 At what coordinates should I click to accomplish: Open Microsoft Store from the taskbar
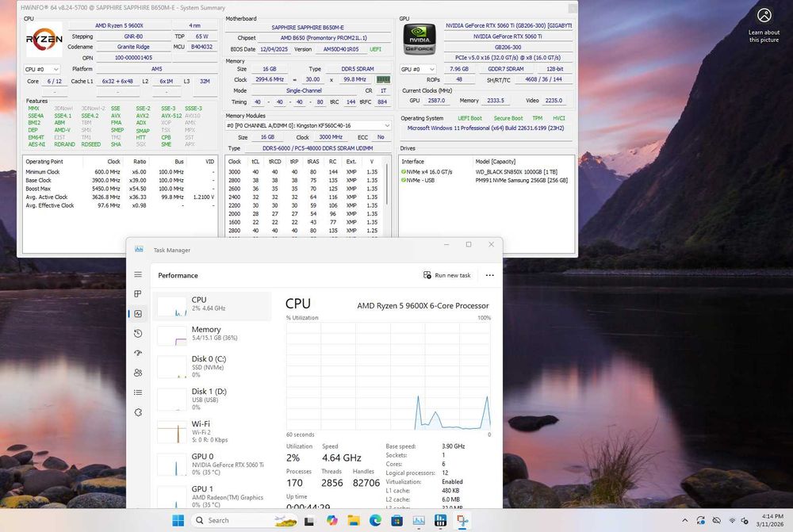point(397,520)
